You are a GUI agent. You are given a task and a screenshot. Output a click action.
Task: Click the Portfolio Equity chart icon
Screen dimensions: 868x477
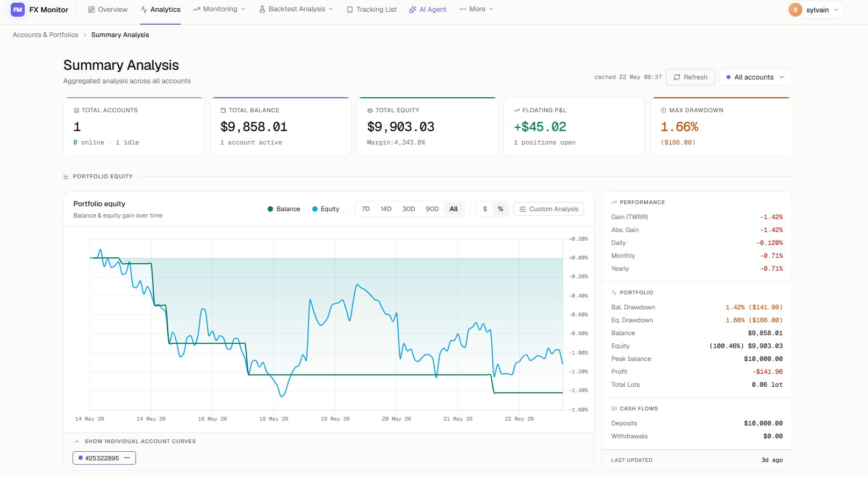[66, 176]
